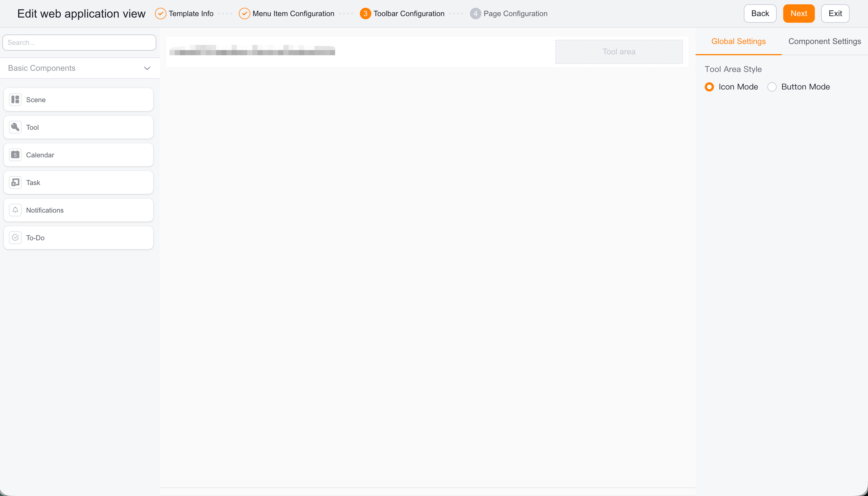Viewport: 868px width, 496px height.
Task: Jump to Page Configuration step
Action: (516, 14)
